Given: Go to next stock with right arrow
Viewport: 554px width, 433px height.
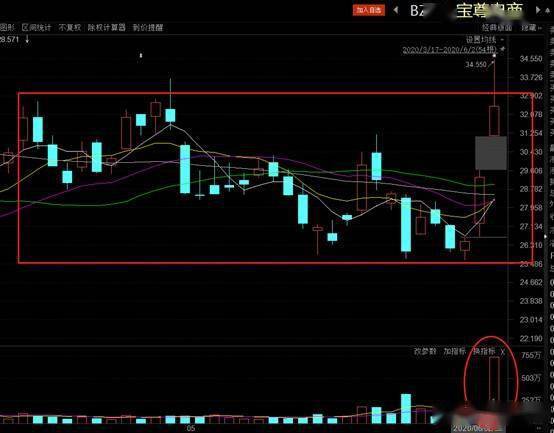Looking at the screenshot, I should (x=538, y=10).
